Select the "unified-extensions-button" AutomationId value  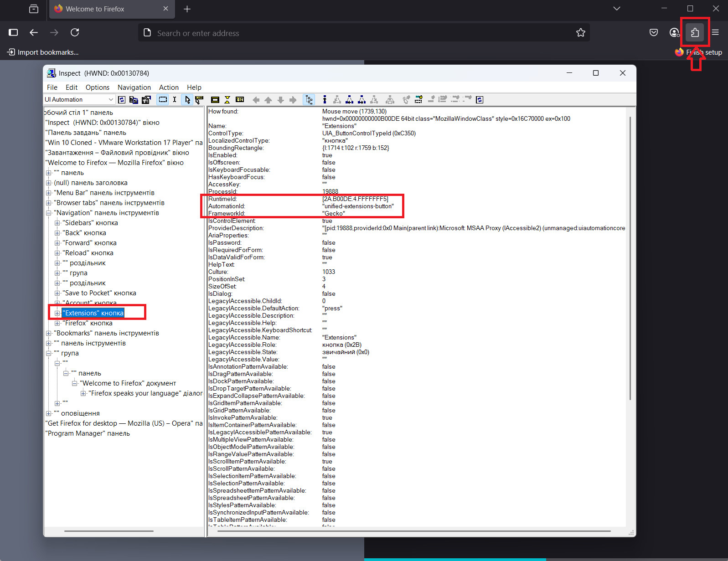(358, 206)
